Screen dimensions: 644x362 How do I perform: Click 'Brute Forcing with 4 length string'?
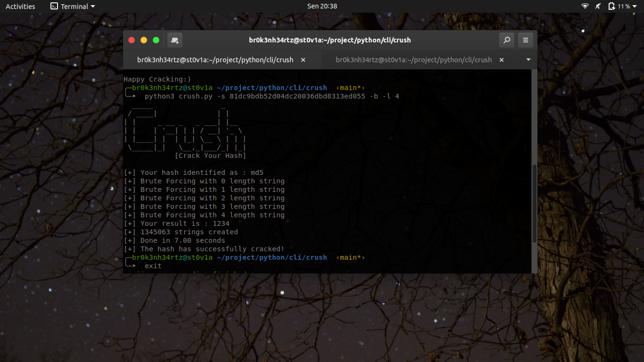(204, 215)
